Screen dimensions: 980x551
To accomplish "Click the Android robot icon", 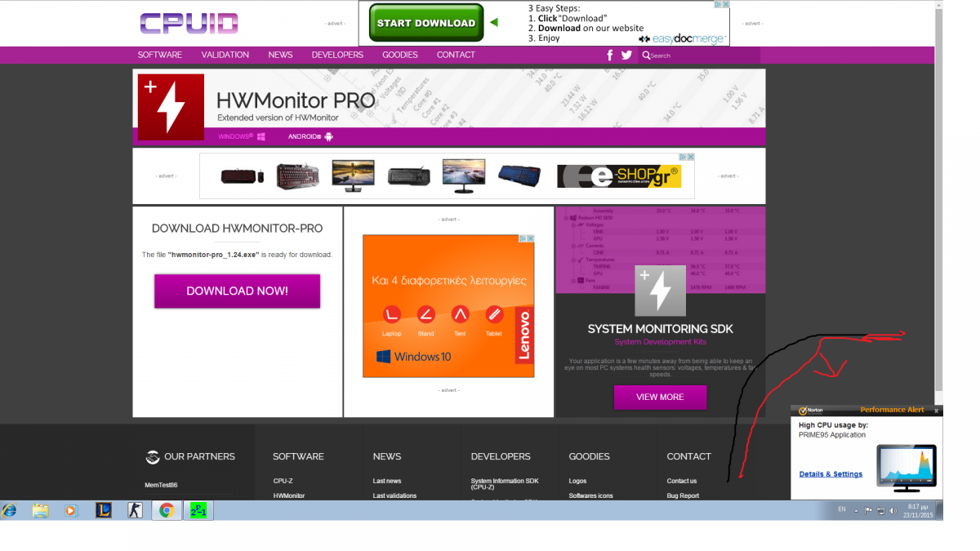I will (x=328, y=136).
